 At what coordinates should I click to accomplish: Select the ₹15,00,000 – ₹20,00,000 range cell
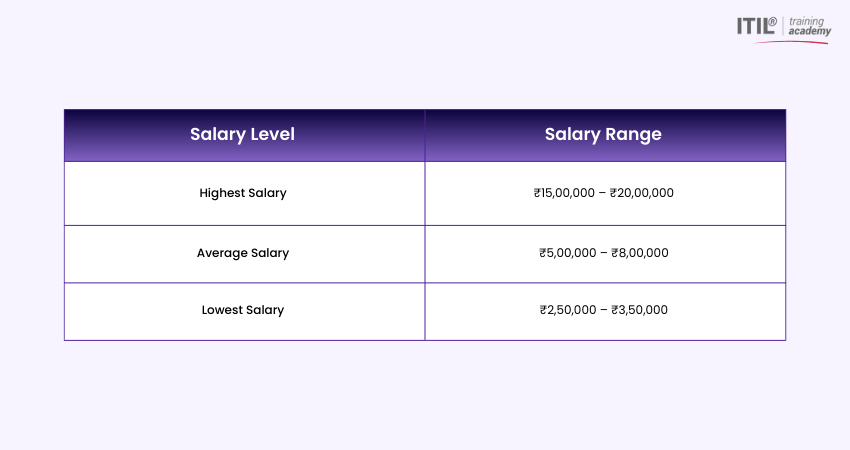point(605,194)
